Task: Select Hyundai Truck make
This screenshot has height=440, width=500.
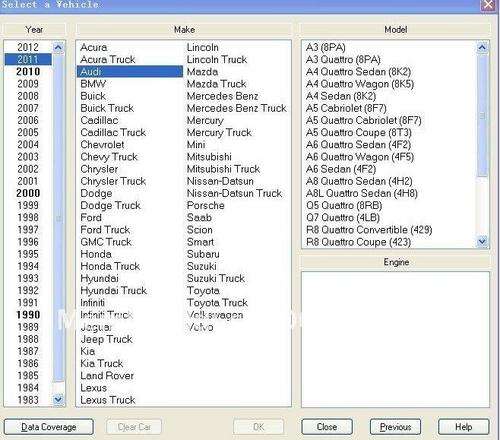Action: (113, 290)
